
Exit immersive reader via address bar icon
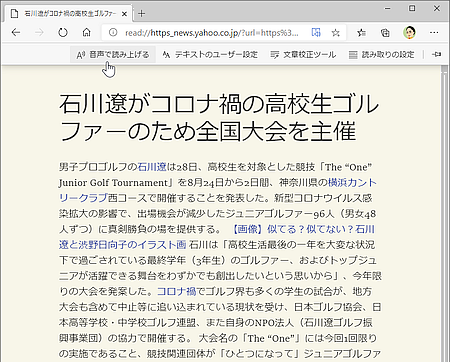[x=316, y=32]
